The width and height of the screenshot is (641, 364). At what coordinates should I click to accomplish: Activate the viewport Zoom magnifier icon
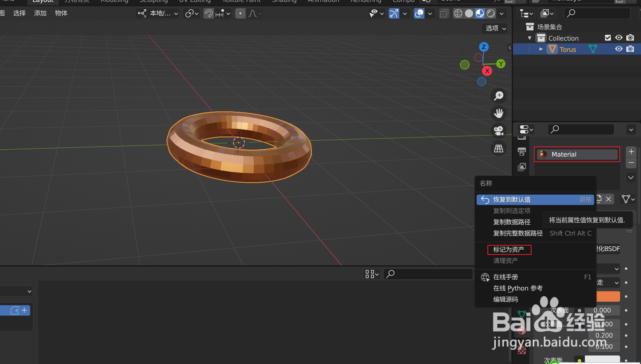tap(499, 96)
